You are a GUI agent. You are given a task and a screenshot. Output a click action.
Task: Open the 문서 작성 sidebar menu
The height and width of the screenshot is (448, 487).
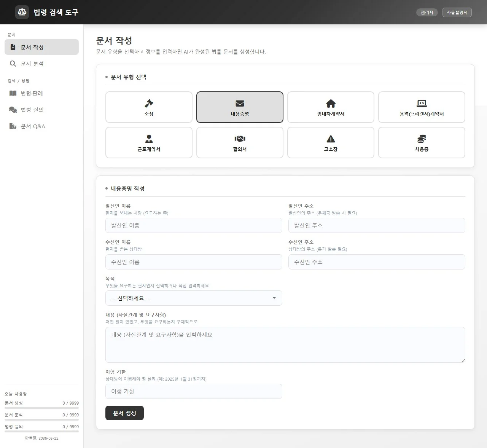(x=41, y=47)
